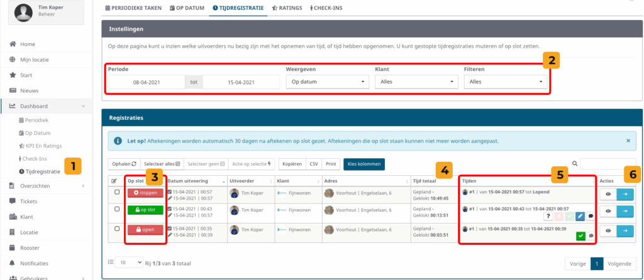Click the Periode start date field 08-04-2021
Screen dimensions: 644x280
point(145,82)
